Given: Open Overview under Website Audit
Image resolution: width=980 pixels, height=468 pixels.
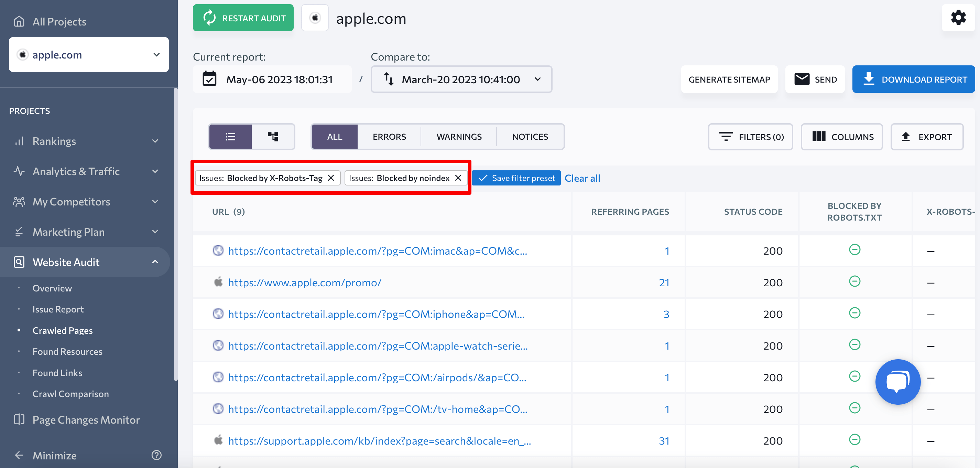Looking at the screenshot, I should point(52,288).
